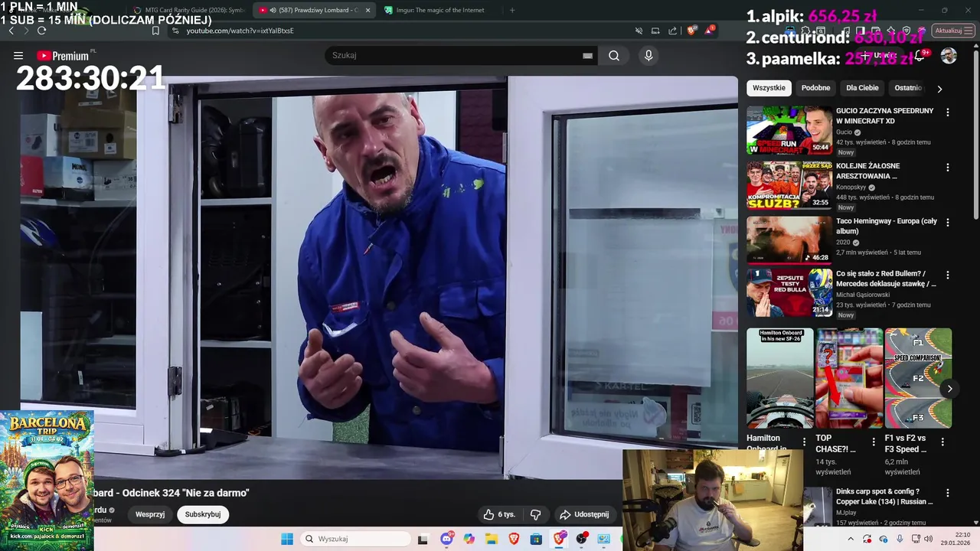The width and height of the screenshot is (980, 551).
Task: Open options for TOP CHASE short
Action: click(x=874, y=442)
